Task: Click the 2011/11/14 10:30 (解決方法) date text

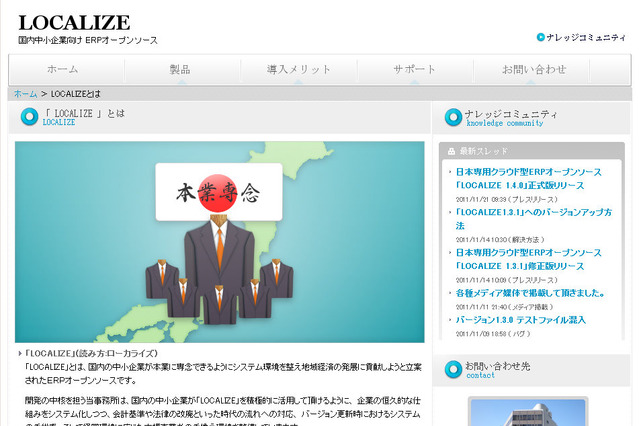Action: pyautogui.click(x=500, y=240)
